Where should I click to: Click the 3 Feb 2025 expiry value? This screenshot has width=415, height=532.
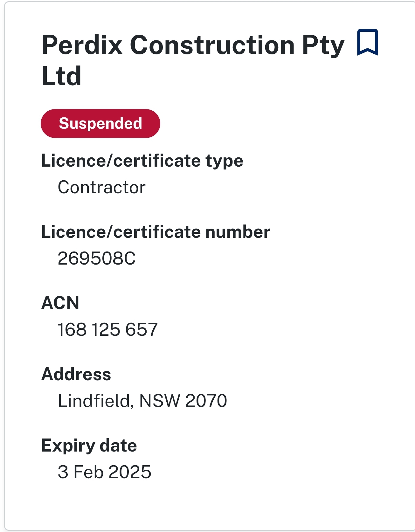[x=104, y=472]
